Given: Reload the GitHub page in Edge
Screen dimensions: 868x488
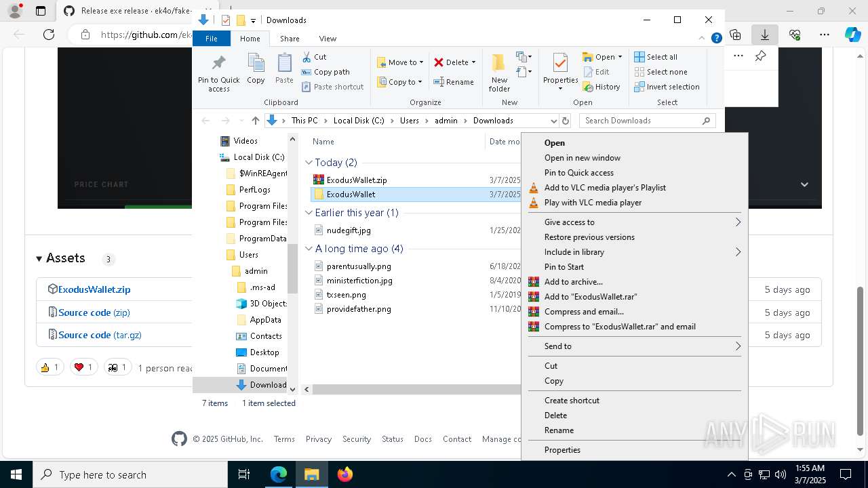Looking at the screenshot, I should [x=49, y=35].
